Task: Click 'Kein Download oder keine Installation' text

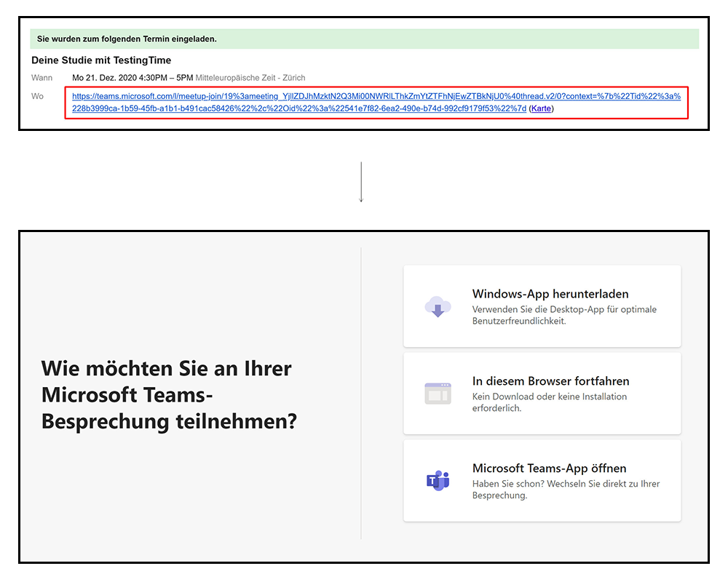Action: coord(549,402)
